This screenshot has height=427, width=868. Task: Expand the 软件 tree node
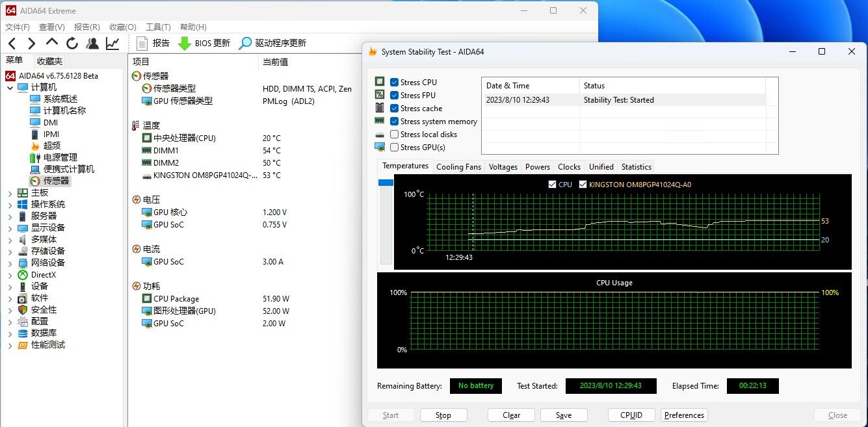(x=10, y=298)
